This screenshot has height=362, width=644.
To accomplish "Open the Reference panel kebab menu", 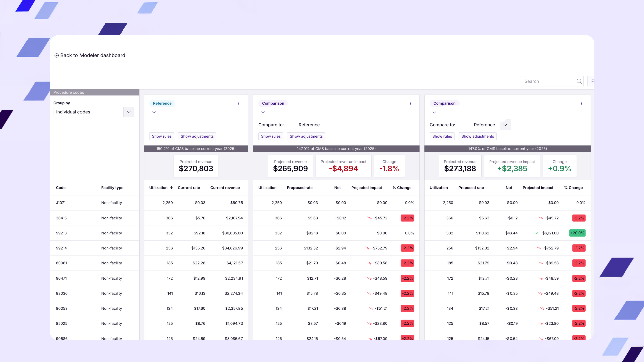I will (239, 104).
